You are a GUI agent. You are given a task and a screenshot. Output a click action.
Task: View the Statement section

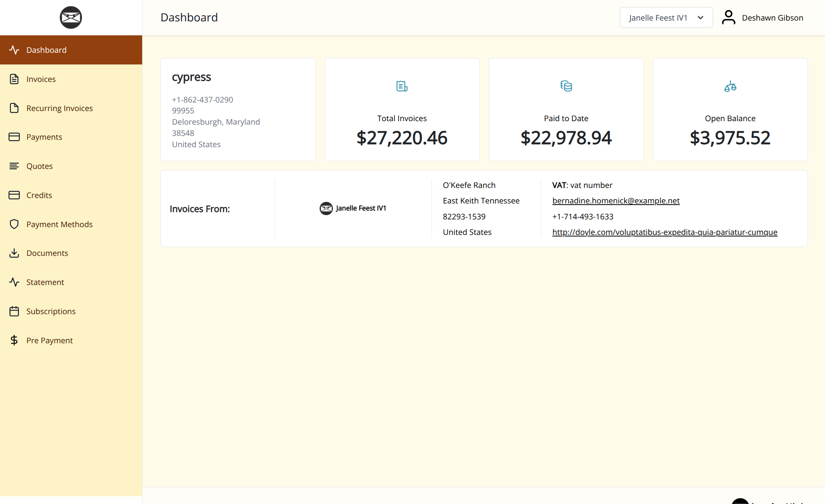coord(71,282)
